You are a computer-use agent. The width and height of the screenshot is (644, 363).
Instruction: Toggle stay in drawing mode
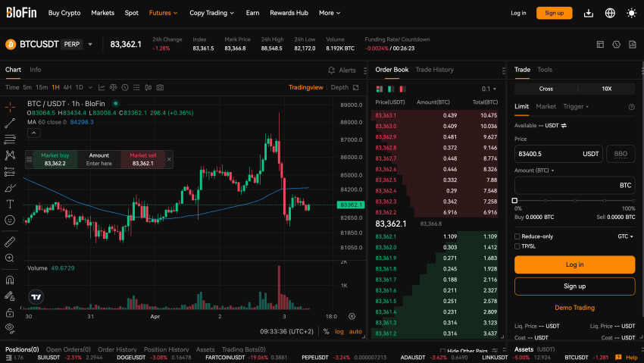[x=10, y=296]
